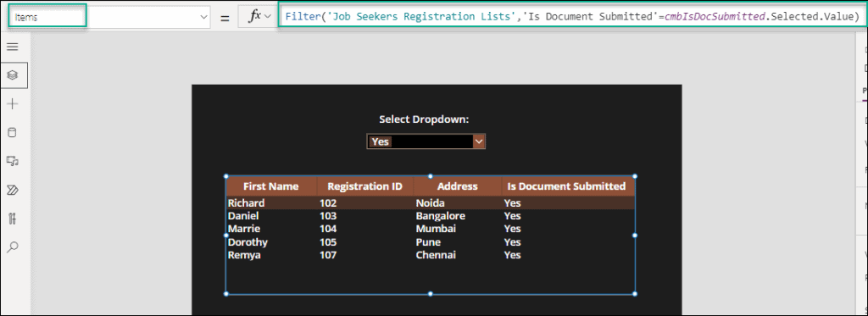
Task: Select the Remya name cell
Action: click(x=244, y=255)
